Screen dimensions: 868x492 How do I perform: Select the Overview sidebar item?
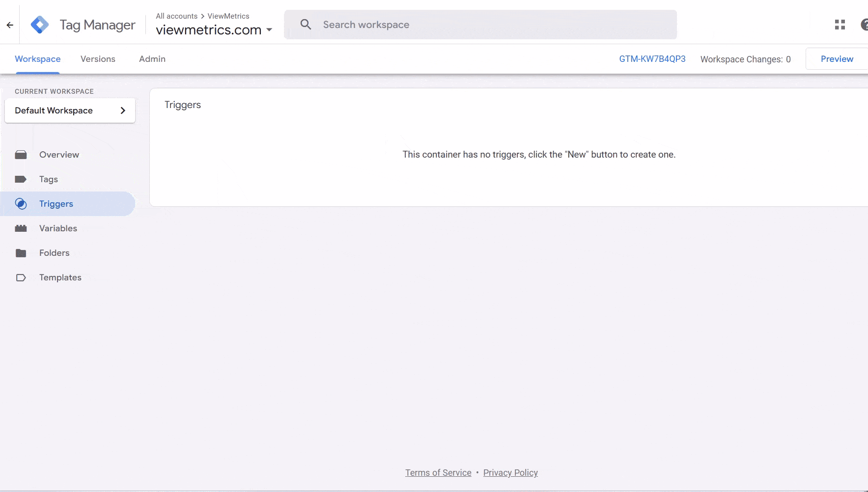click(68, 155)
